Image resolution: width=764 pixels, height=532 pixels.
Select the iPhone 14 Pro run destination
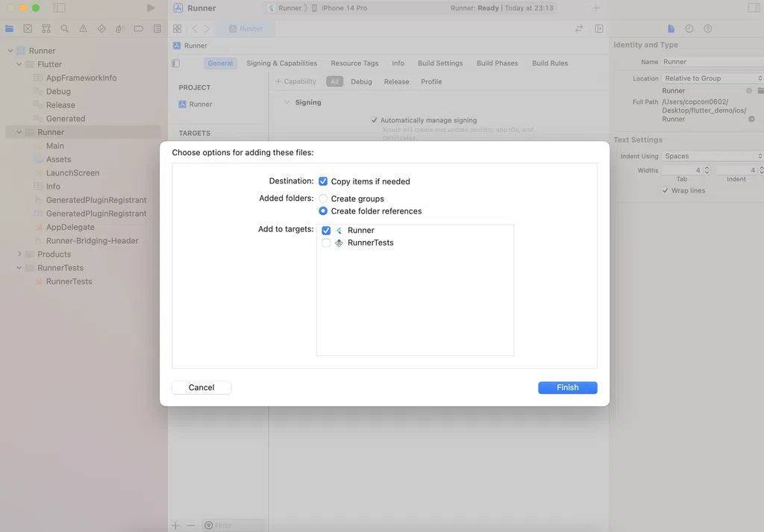coord(339,7)
